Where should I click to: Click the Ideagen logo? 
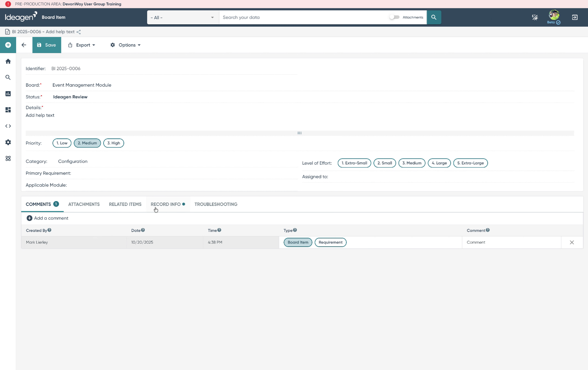21,17
